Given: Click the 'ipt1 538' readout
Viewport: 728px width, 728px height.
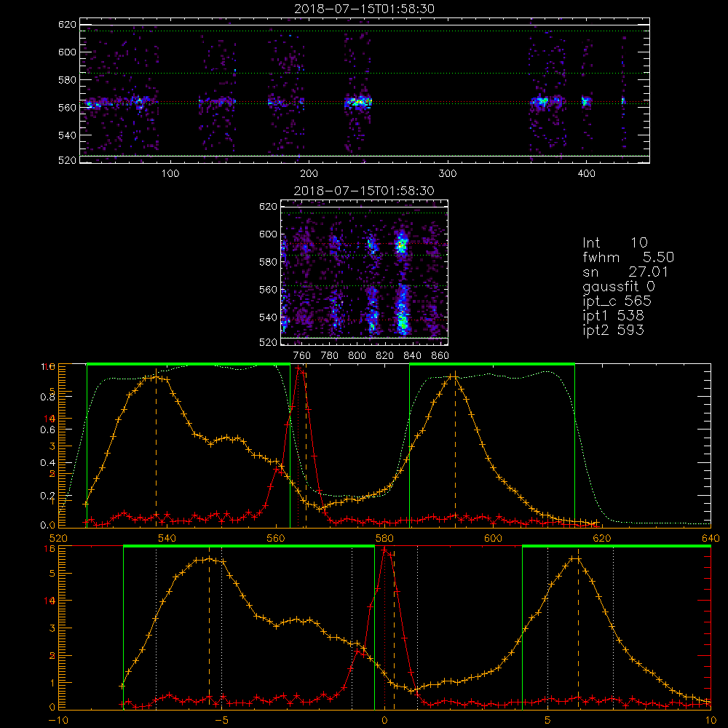Looking at the screenshot, I should [x=613, y=316].
